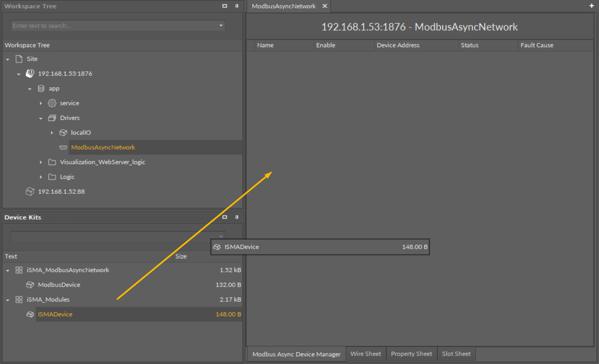Click the app database icon

41,88
